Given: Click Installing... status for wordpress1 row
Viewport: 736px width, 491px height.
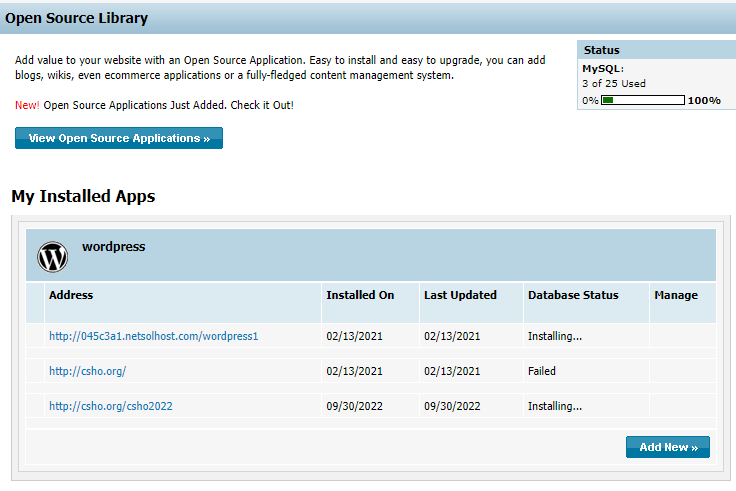Looking at the screenshot, I should [x=555, y=336].
